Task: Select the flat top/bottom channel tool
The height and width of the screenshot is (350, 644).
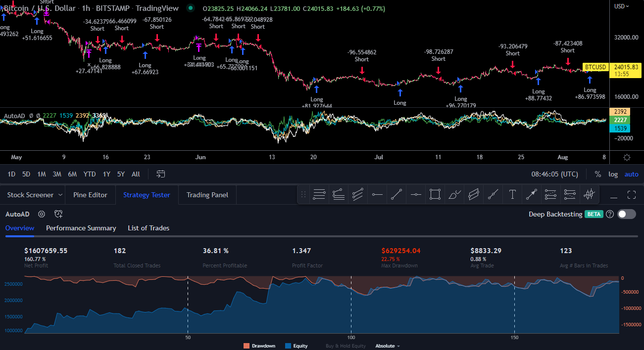Action: [474, 195]
